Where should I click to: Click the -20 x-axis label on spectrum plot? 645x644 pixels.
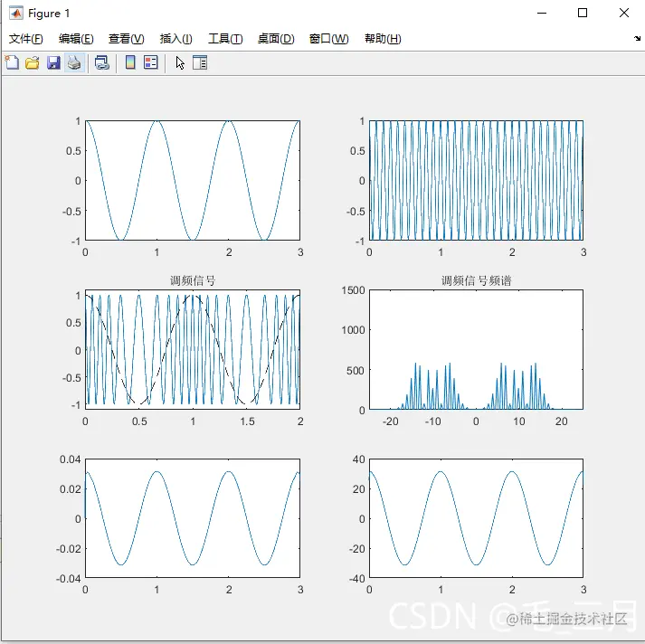coord(390,421)
